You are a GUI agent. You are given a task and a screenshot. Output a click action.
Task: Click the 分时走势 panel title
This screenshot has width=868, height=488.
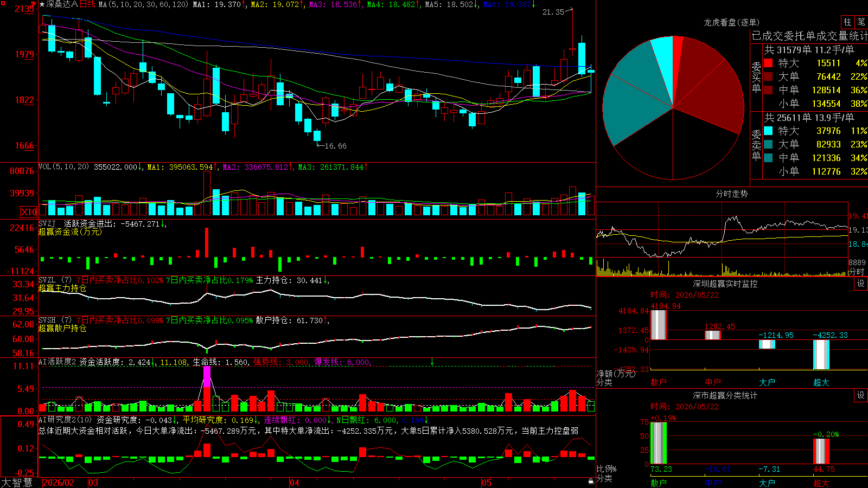[x=731, y=194]
